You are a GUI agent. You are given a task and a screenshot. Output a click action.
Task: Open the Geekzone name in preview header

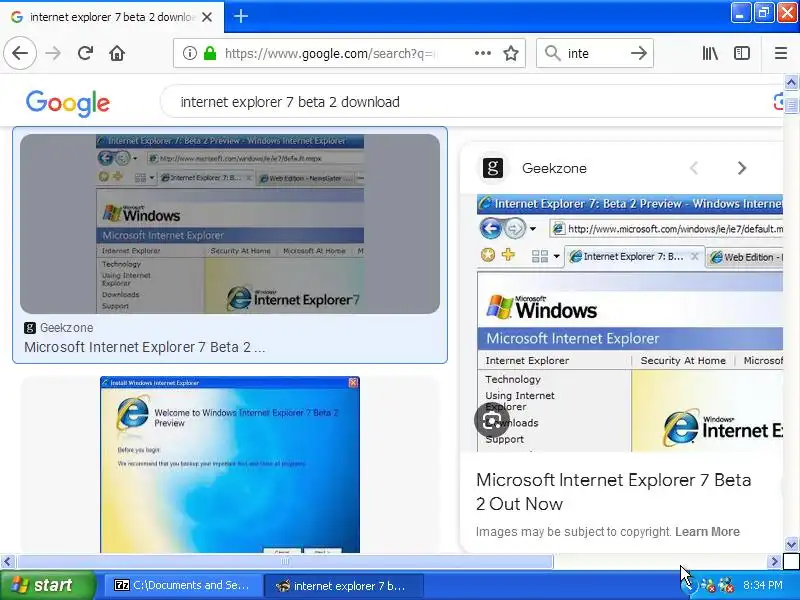pyautogui.click(x=554, y=168)
